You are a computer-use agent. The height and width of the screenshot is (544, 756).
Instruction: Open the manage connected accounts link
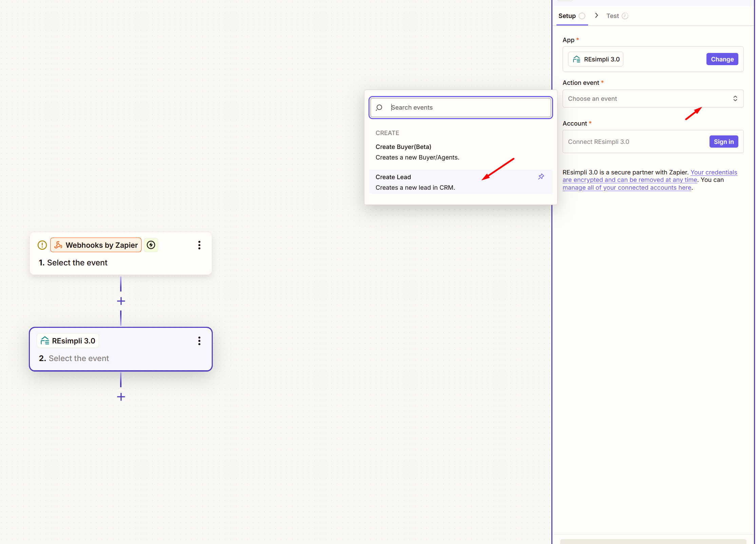pyautogui.click(x=626, y=188)
